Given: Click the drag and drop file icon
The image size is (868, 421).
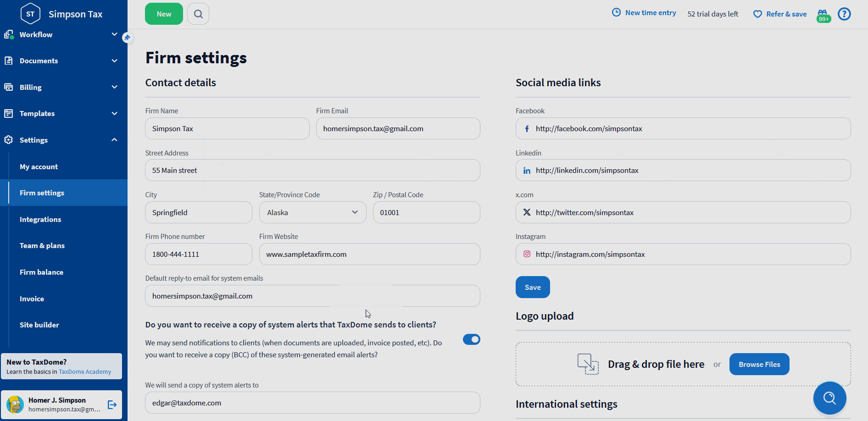Looking at the screenshot, I should pos(588,364).
